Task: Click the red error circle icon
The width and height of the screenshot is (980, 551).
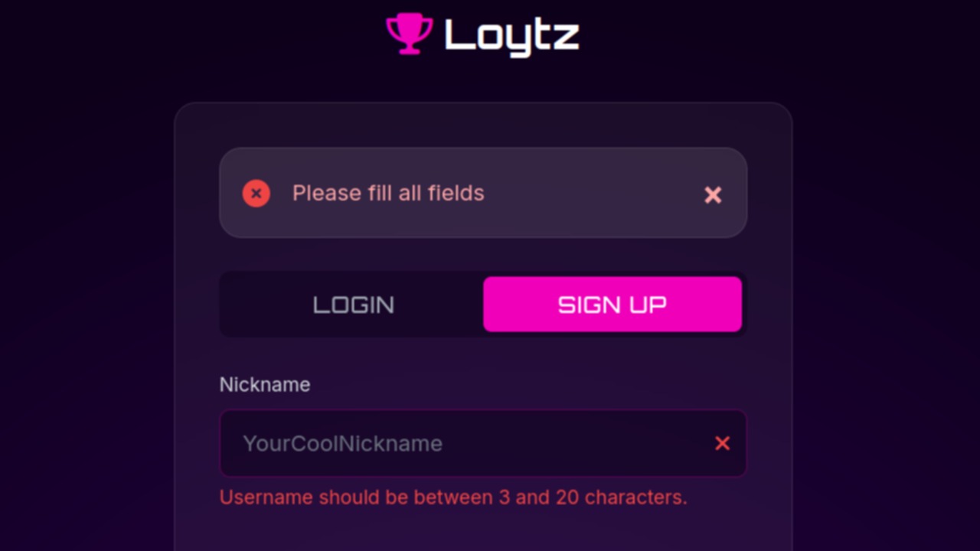Action: 256,194
